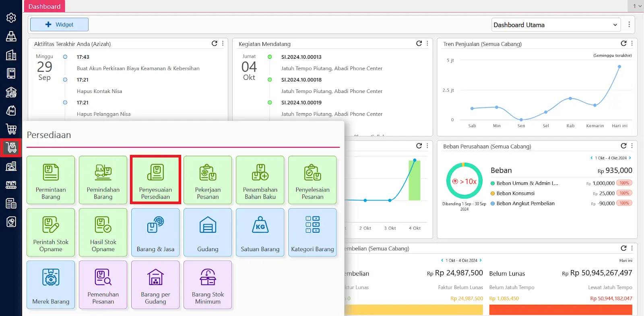
Task: Switch to the Dashboard tab
Action: tap(44, 6)
